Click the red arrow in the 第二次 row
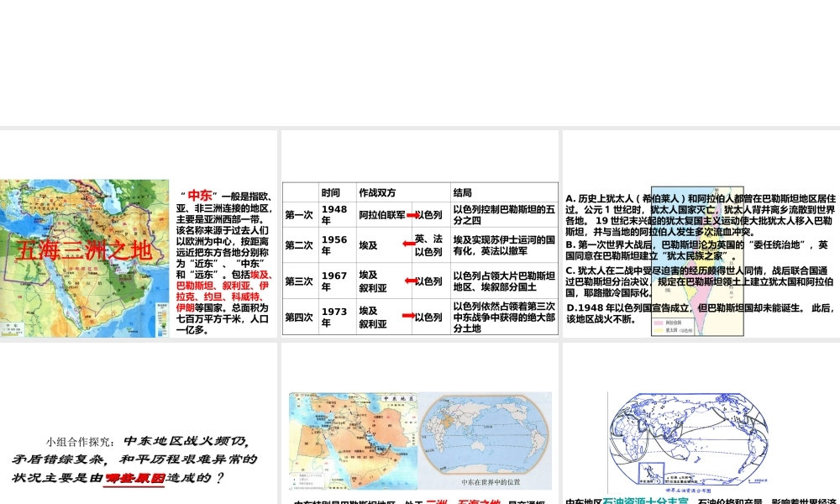Viewport: 840px width, 504px height. 409,244
